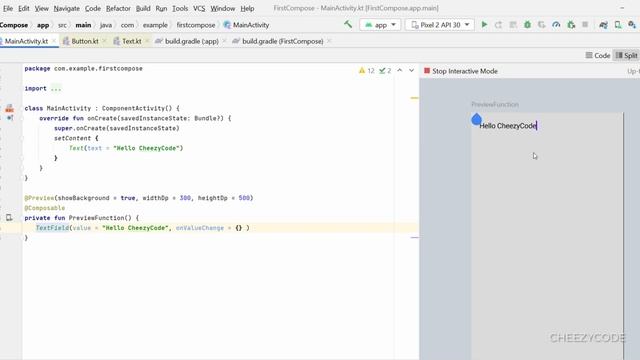The image size is (640, 360).
Task: Click override gutter icon beside onCreate
Action: click(x=9, y=118)
